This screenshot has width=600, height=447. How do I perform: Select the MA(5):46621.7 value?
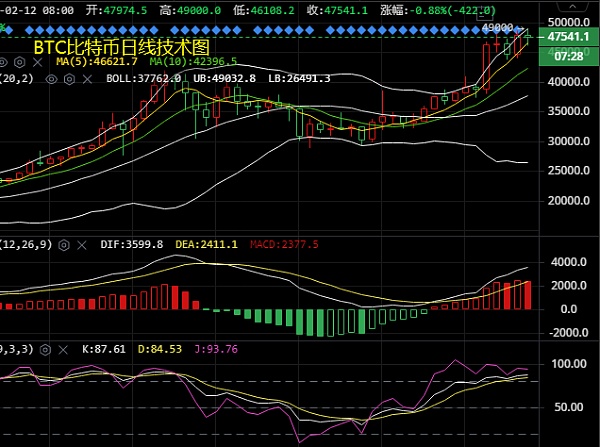point(97,61)
